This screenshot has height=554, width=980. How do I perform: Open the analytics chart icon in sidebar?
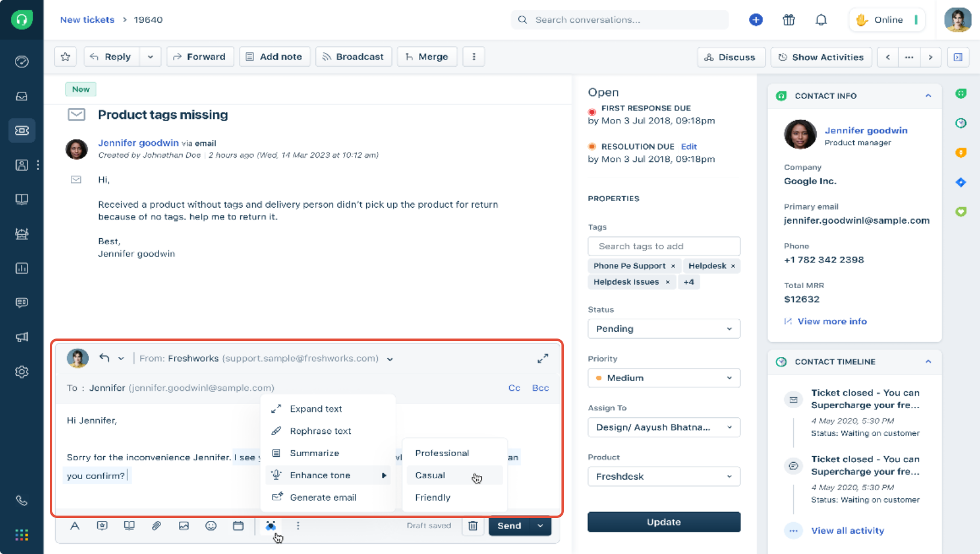tap(22, 268)
